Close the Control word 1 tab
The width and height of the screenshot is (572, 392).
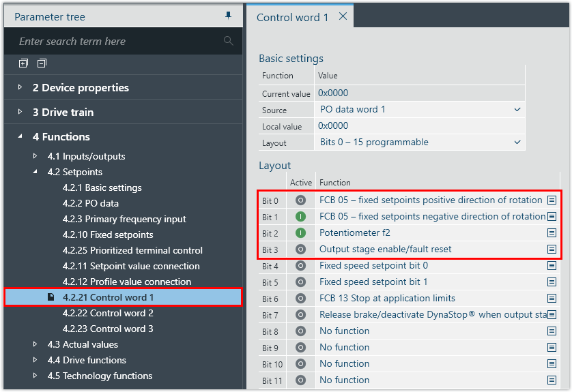[343, 16]
